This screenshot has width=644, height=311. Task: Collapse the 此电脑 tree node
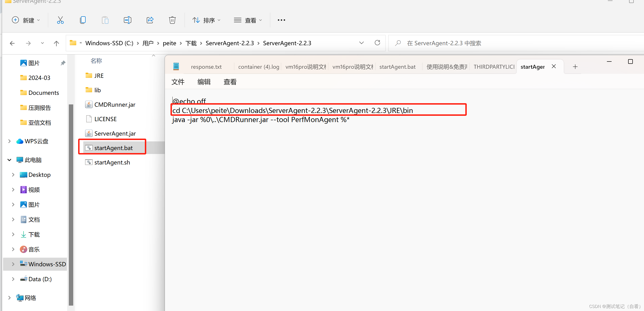(10, 160)
